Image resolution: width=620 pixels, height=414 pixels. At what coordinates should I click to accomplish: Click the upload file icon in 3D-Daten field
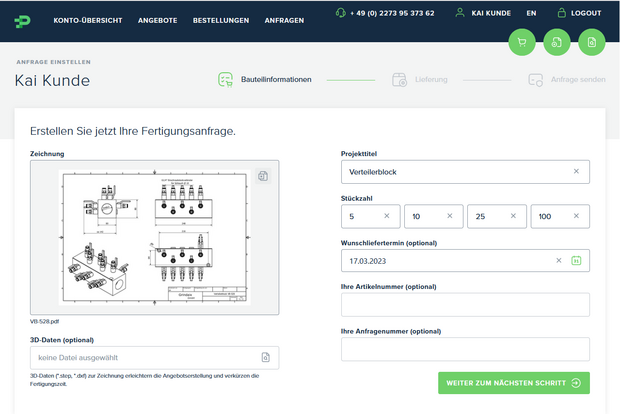click(x=265, y=357)
